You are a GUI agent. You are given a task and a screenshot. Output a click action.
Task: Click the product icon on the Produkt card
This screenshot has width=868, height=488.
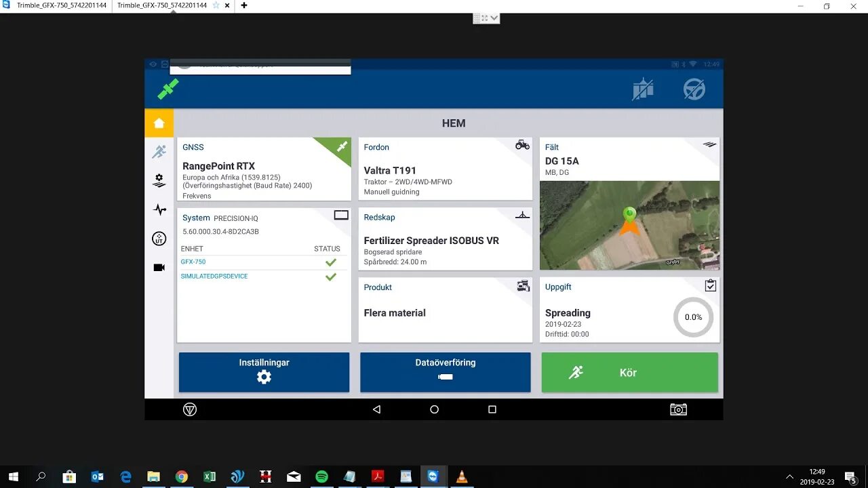pyautogui.click(x=523, y=285)
